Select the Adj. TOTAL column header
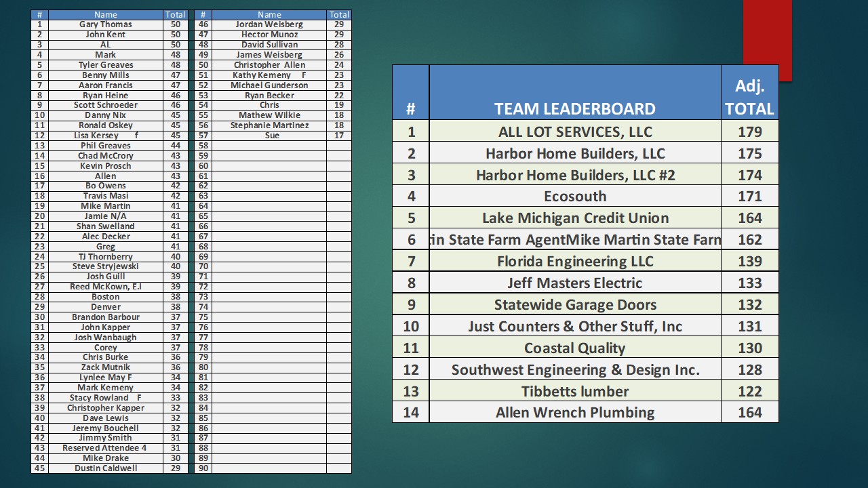 point(749,97)
